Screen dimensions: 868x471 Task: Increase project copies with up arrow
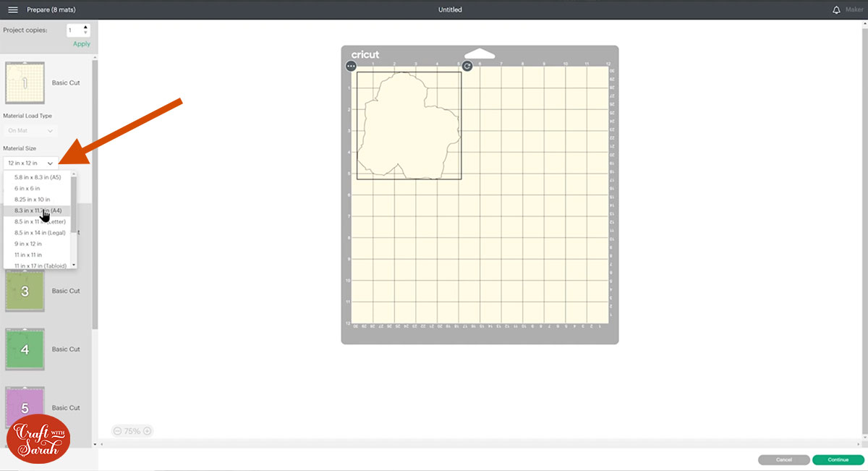click(86, 27)
